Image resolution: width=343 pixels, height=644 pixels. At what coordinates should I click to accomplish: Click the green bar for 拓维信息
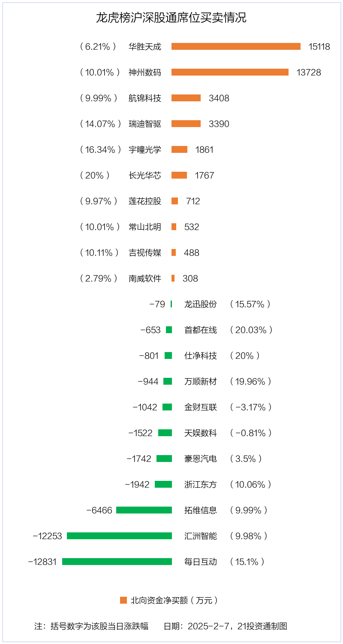pos(144,510)
